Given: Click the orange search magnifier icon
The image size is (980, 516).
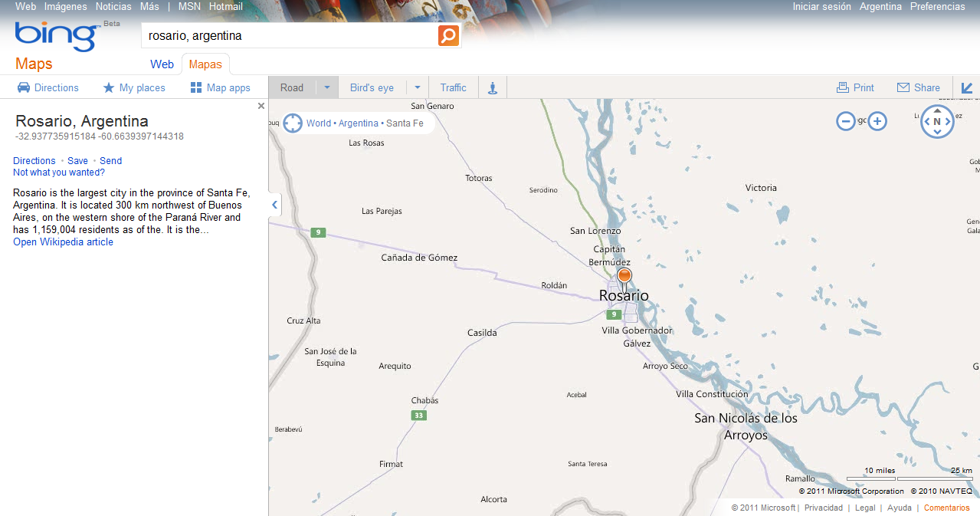Looking at the screenshot, I should coord(448,35).
